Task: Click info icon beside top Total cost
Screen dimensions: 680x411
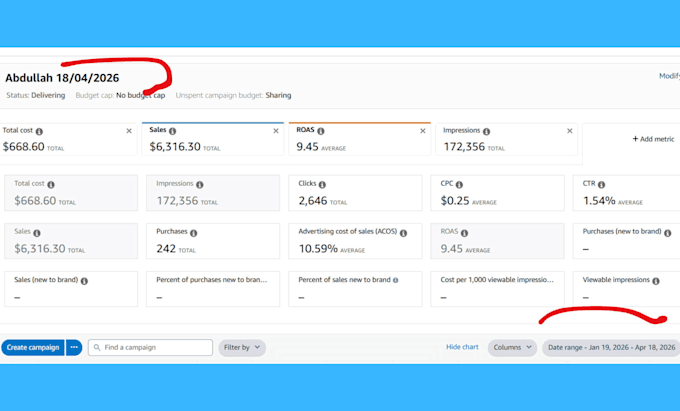Action: (x=39, y=131)
